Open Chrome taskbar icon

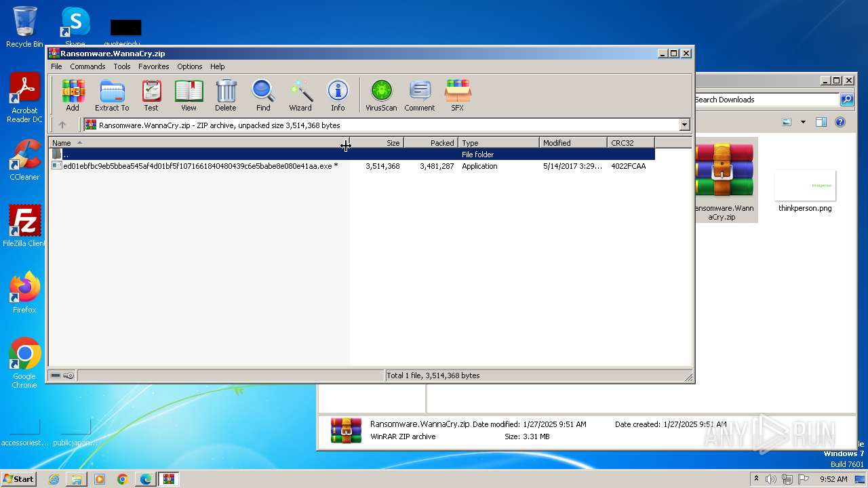pyautogui.click(x=123, y=479)
